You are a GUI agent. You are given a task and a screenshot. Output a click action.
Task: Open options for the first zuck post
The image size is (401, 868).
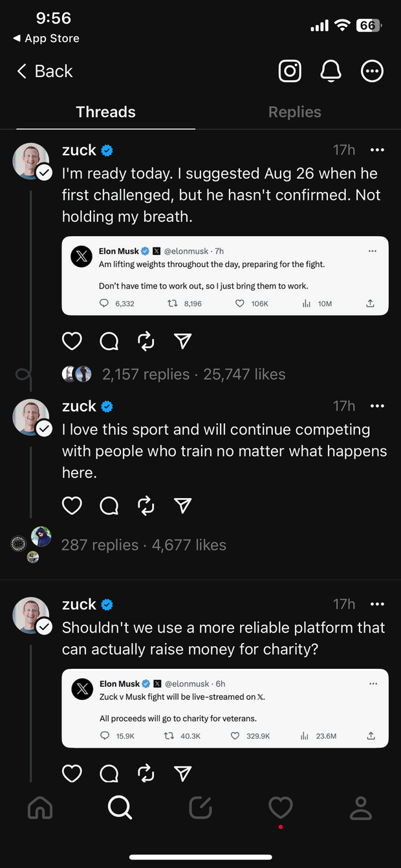tap(377, 150)
